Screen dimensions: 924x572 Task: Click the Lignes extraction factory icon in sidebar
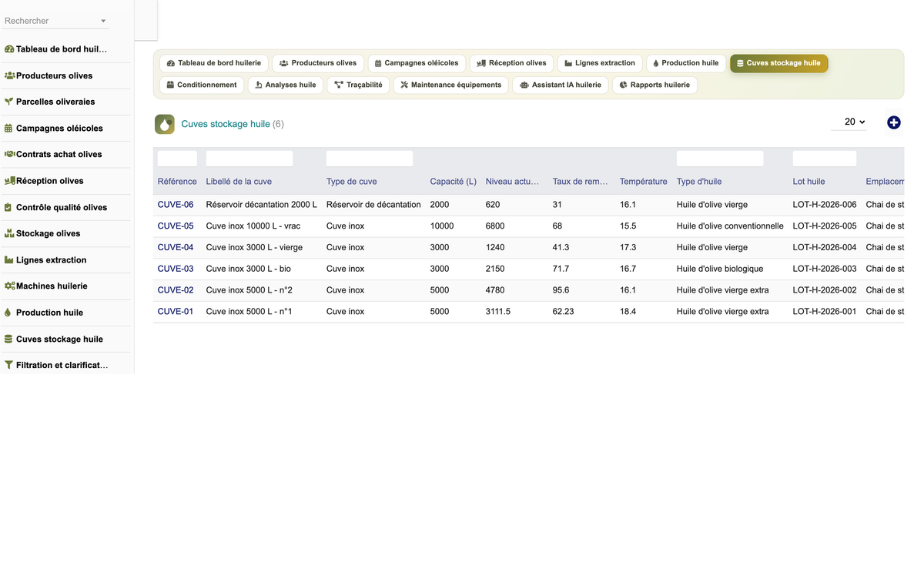tap(9, 260)
